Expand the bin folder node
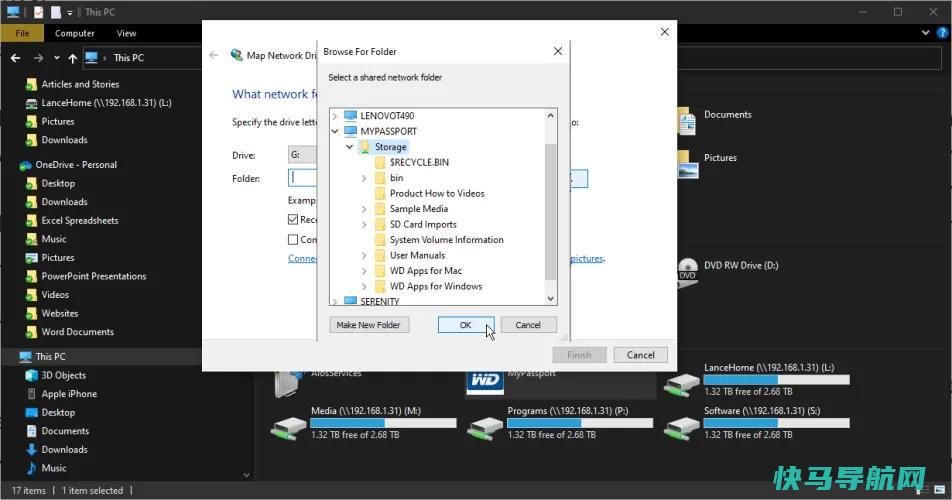The height and width of the screenshot is (500, 952). point(364,178)
